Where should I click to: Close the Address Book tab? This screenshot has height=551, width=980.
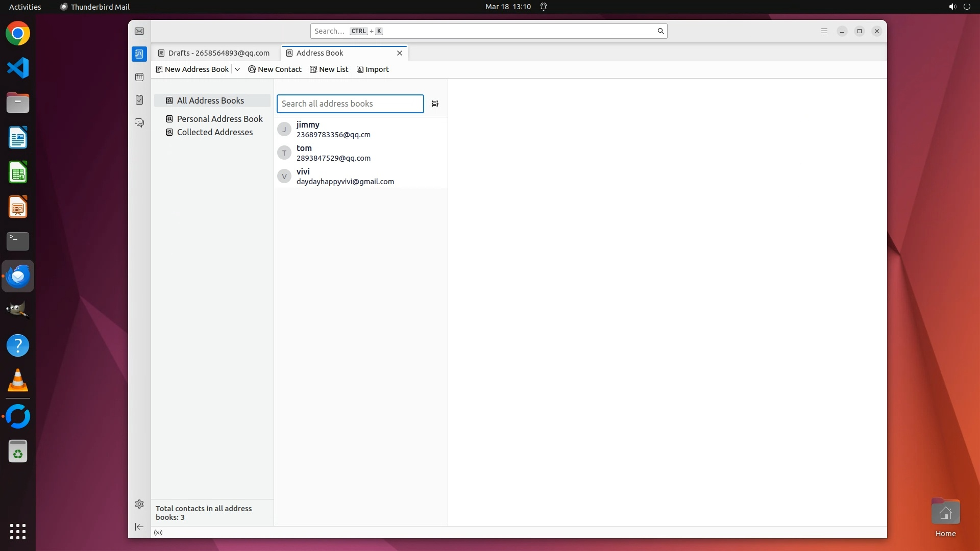pyautogui.click(x=400, y=53)
